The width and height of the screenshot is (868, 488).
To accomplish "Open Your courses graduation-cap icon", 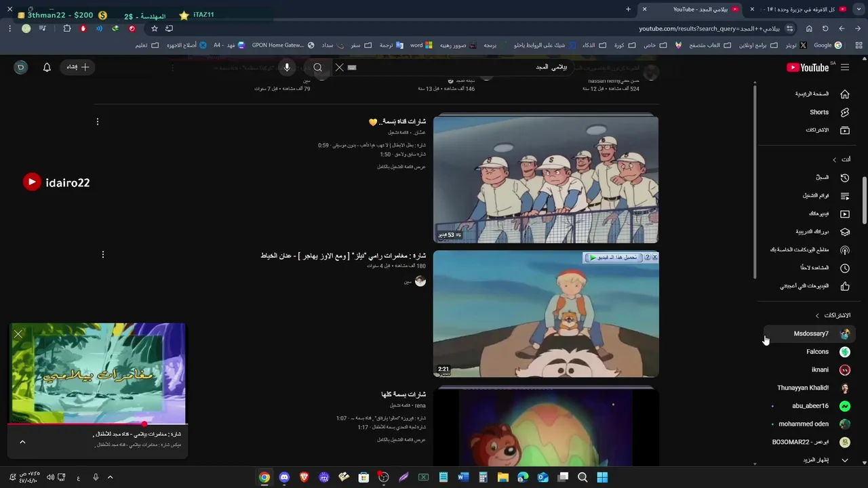I will point(845,232).
